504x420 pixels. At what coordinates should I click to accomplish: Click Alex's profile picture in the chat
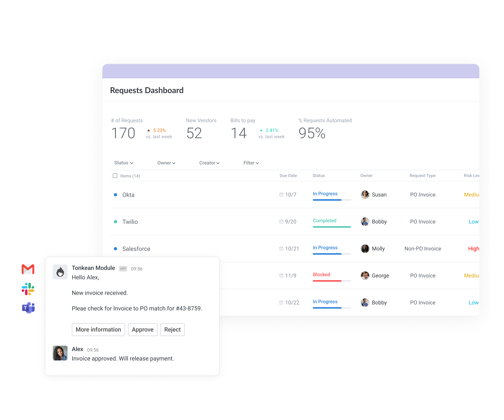60,353
